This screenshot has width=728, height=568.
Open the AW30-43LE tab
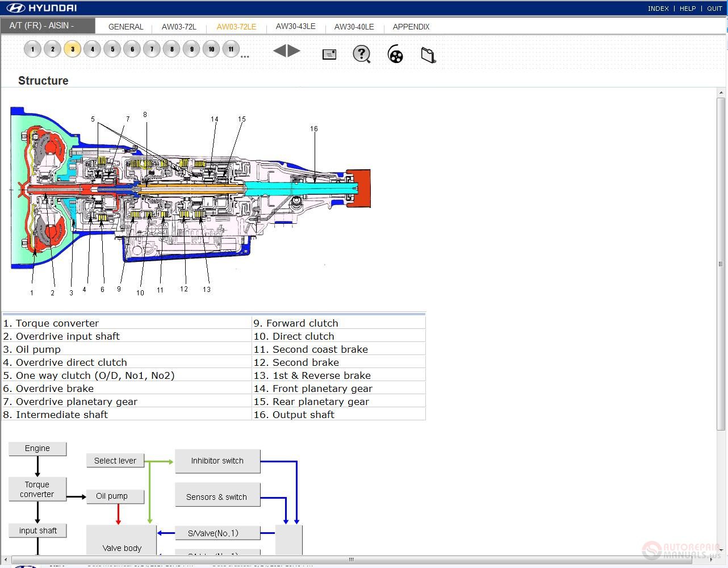click(x=295, y=26)
